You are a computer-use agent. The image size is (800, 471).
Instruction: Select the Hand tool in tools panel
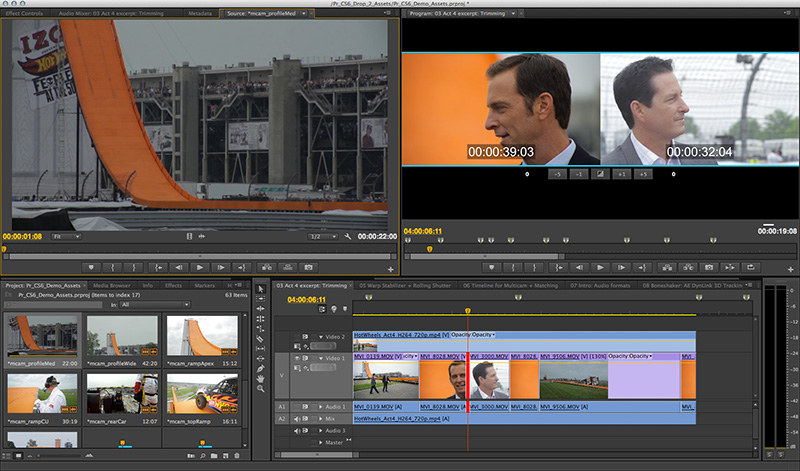[261, 378]
